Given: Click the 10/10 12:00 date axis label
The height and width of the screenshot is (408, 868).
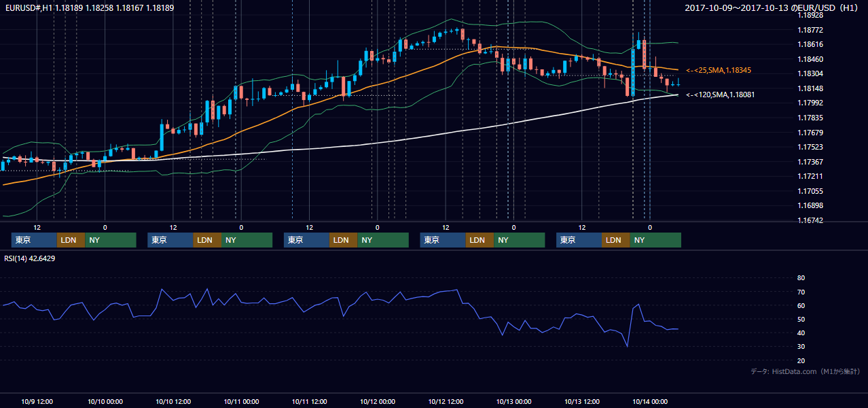Looking at the screenshot, I should tap(173, 401).
